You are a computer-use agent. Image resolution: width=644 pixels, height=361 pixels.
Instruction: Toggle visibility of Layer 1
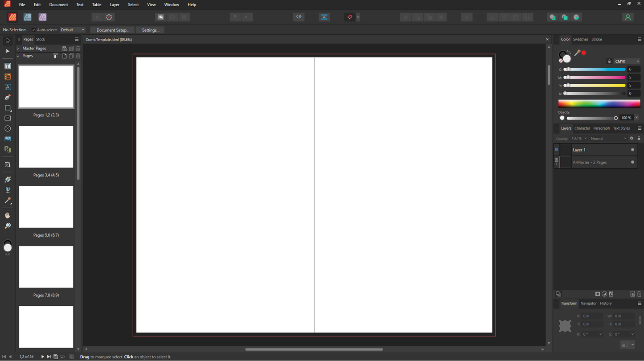(632, 150)
